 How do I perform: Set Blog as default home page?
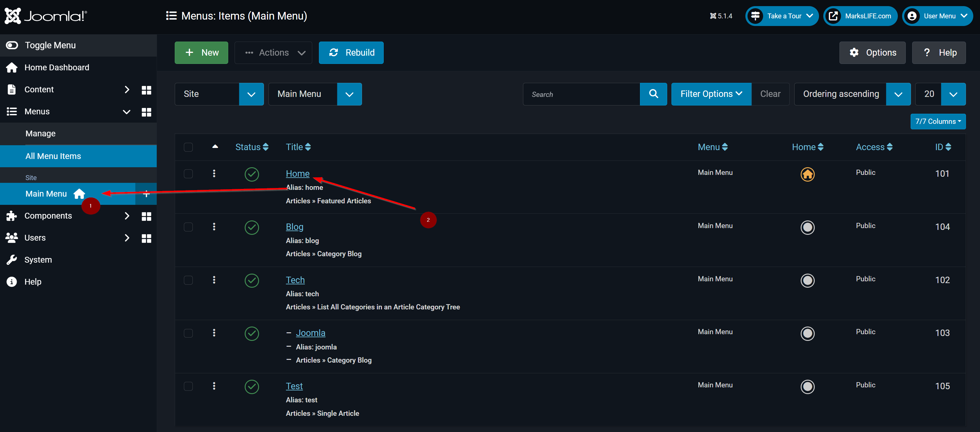pyautogui.click(x=807, y=227)
